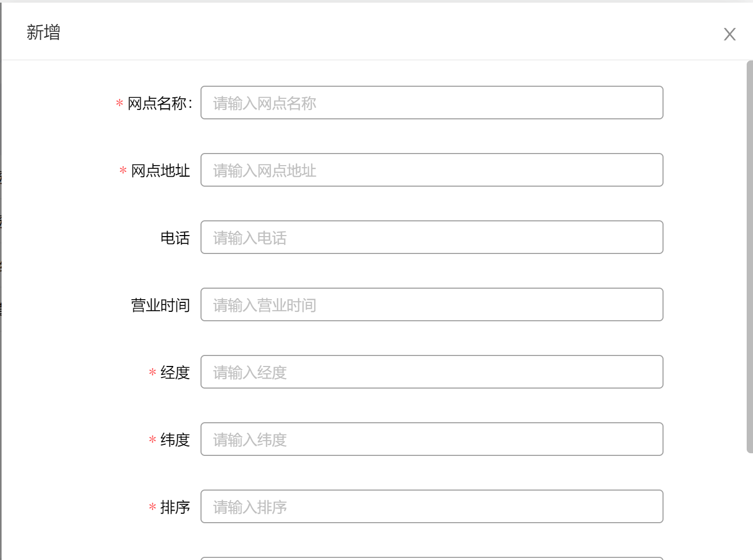Click the 请输入纬度 text box
The height and width of the screenshot is (560, 753).
tap(431, 439)
